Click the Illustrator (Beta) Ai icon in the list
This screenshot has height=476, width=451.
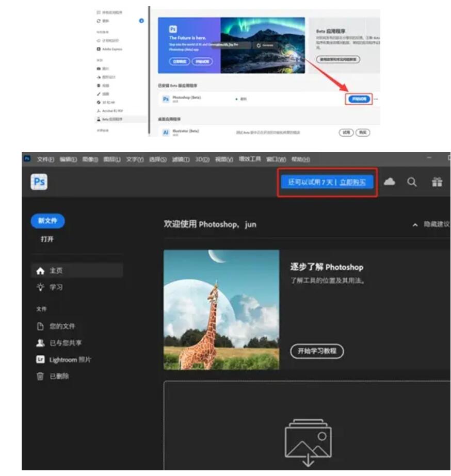pos(166,133)
